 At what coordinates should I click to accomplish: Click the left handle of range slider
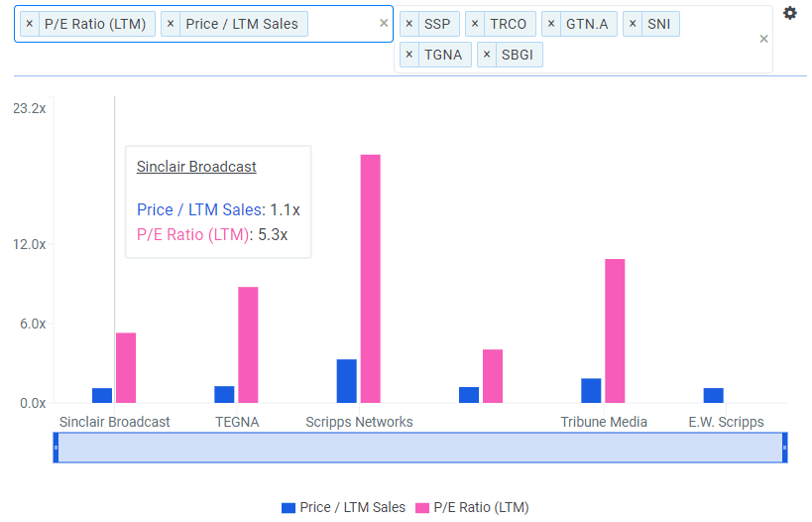[x=56, y=449]
